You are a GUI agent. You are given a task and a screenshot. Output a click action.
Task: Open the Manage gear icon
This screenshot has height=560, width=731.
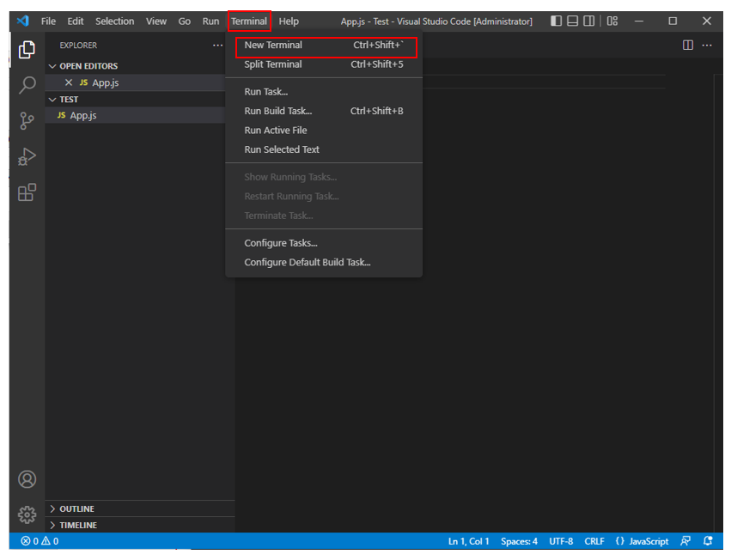pyautogui.click(x=27, y=514)
